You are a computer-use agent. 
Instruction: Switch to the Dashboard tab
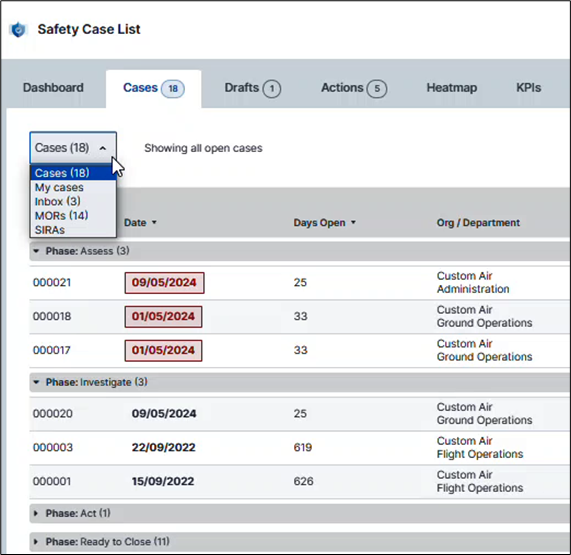(53, 88)
